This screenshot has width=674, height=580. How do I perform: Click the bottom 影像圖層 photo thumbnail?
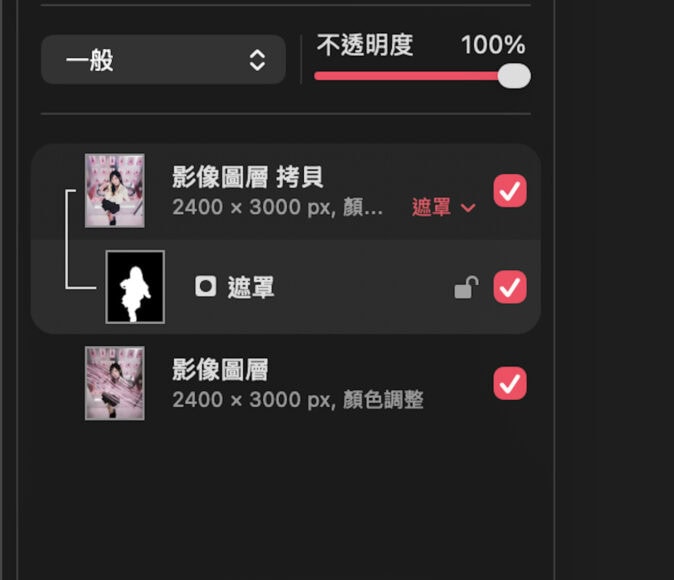pos(115,383)
